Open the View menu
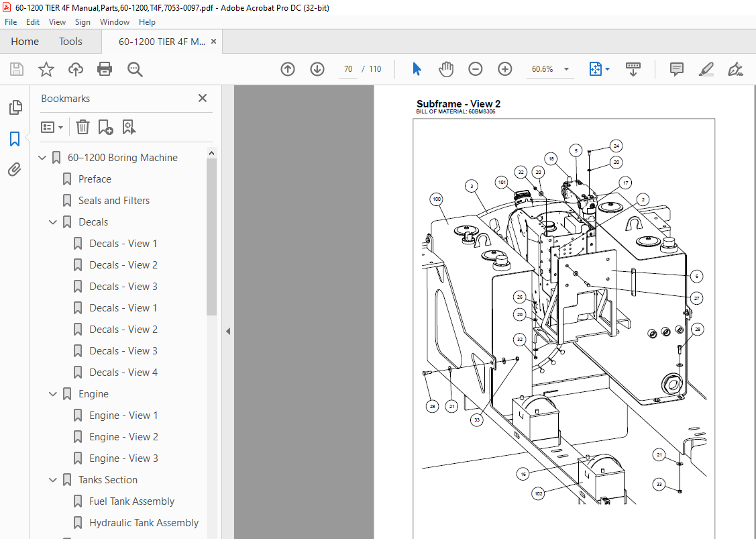The height and width of the screenshot is (539, 756). tap(58, 21)
